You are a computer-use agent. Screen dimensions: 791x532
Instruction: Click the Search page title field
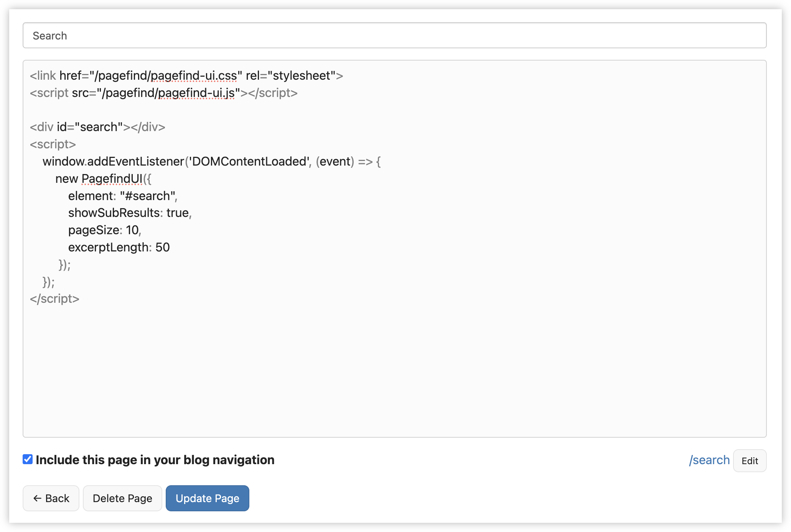[x=395, y=35]
